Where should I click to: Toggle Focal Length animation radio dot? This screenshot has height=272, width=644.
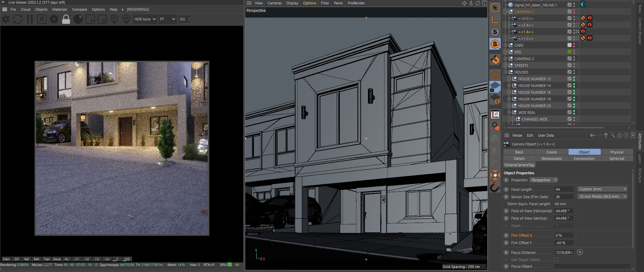coord(506,189)
